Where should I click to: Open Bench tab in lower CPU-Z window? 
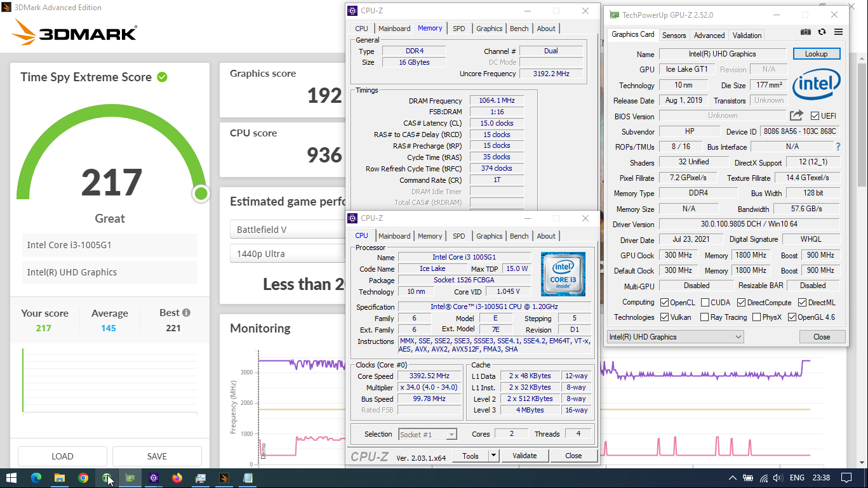coord(519,236)
